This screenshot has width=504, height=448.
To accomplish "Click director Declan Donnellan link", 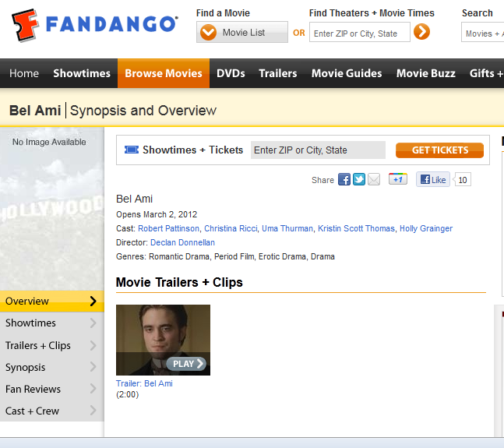I will (181, 242).
